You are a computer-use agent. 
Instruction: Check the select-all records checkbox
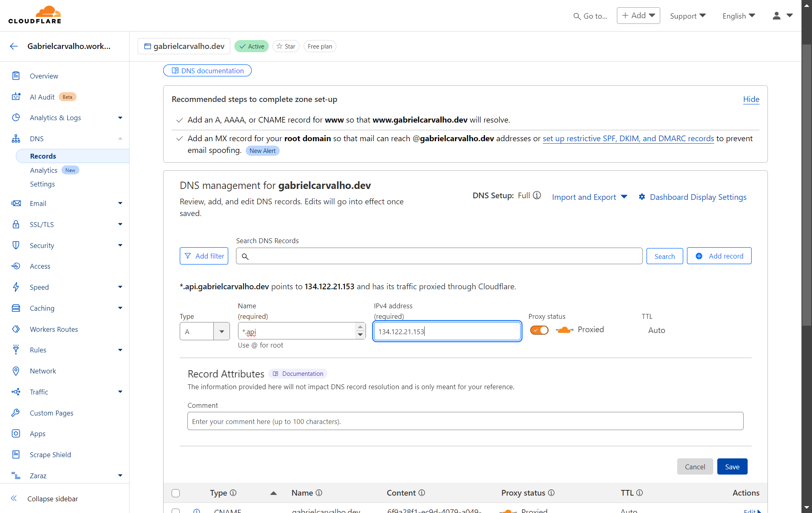[176, 493]
